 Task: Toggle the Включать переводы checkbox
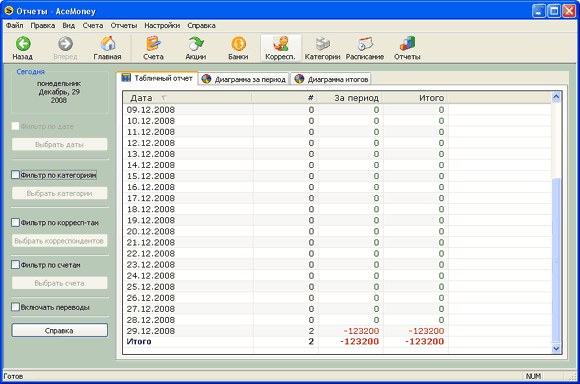tap(15, 307)
